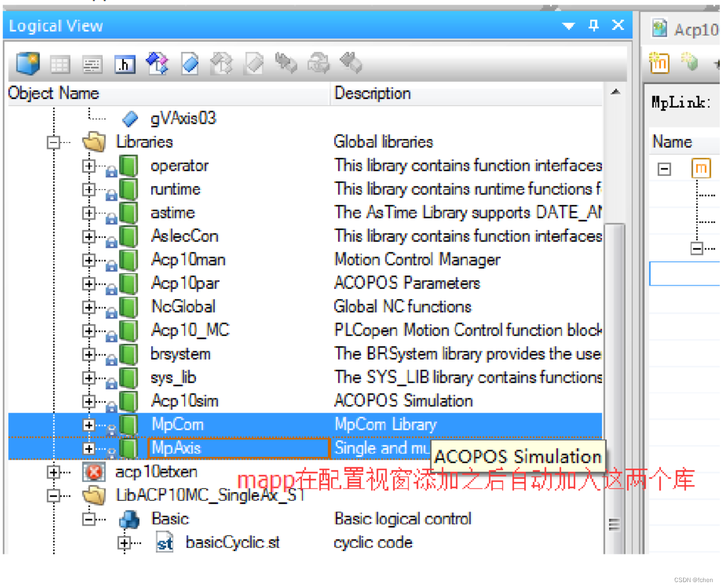722x588 pixels.
Task: Pin the Logical View panel with pushpin icon
Action: (594, 25)
